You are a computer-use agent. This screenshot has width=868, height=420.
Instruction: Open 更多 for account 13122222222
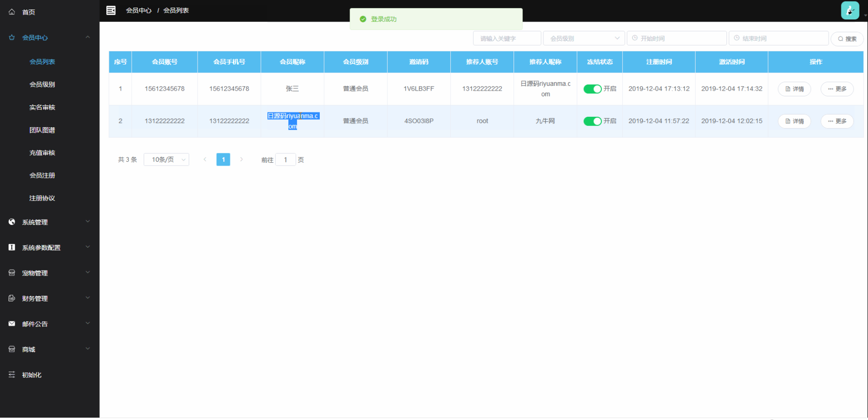click(x=837, y=121)
